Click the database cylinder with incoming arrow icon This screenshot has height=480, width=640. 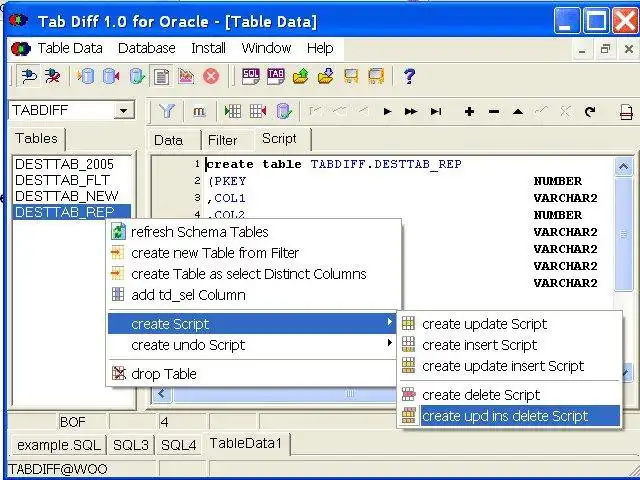coord(86,76)
